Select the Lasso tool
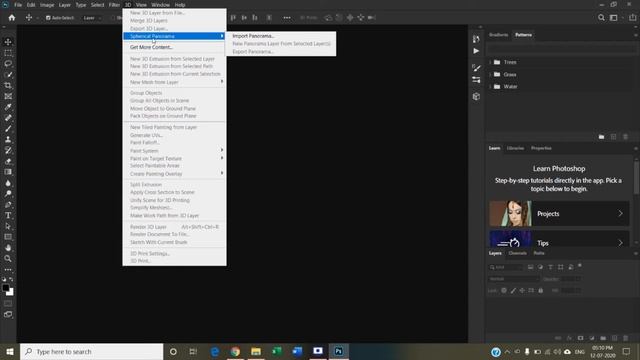 8,64
